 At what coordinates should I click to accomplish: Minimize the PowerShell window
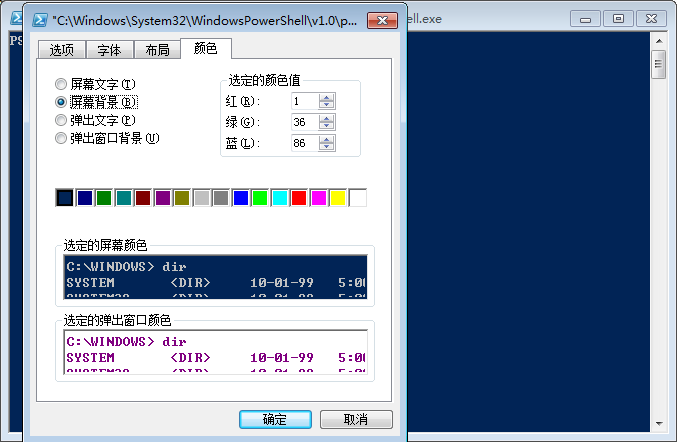pyautogui.click(x=585, y=19)
